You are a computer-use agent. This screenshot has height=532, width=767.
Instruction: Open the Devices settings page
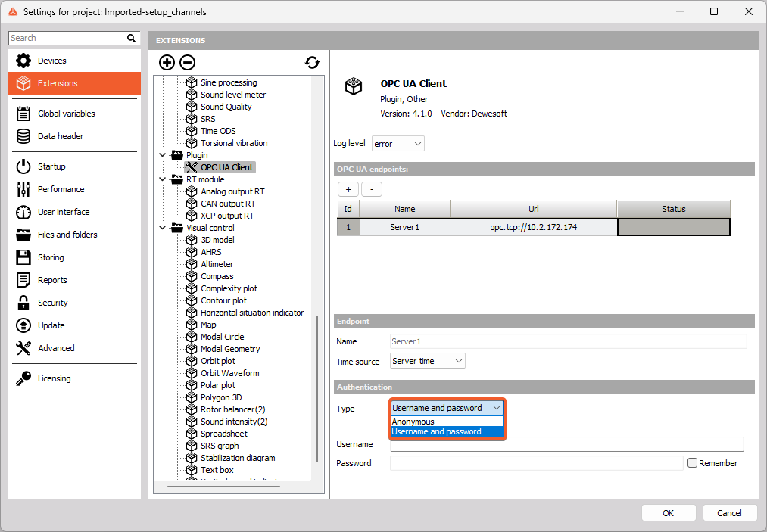74,61
